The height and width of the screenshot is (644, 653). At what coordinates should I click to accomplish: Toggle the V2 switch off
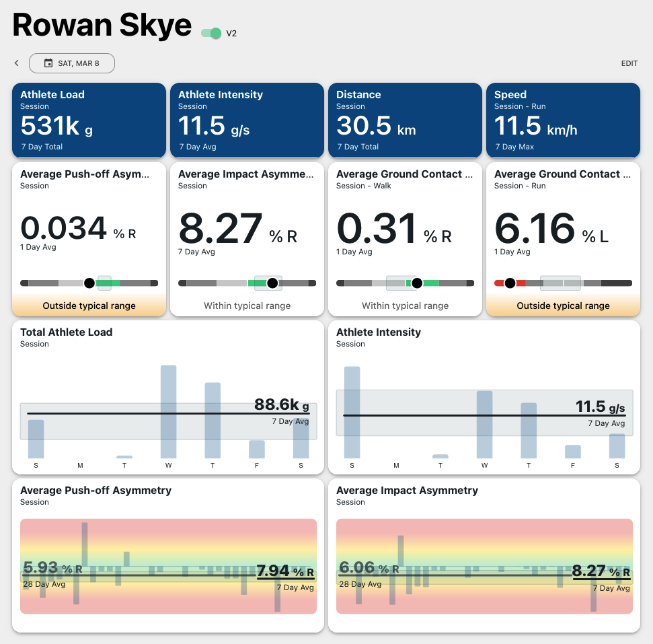pyautogui.click(x=211, y=34)
